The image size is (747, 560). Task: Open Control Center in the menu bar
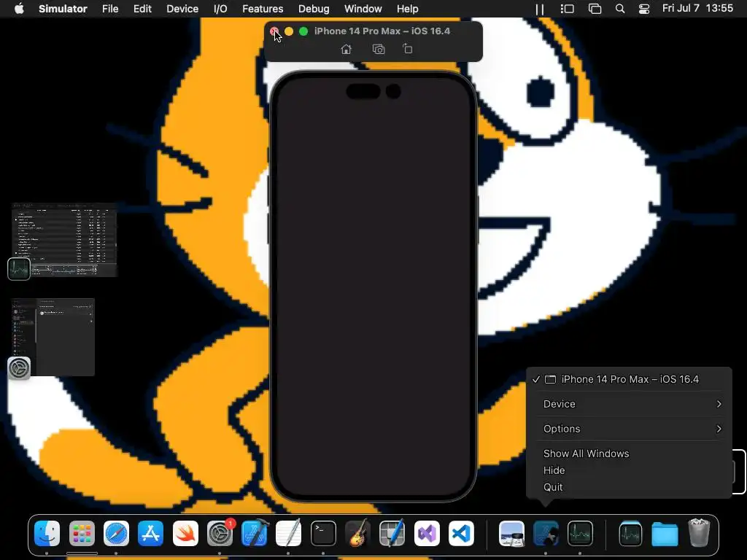[x=643, y=9]
